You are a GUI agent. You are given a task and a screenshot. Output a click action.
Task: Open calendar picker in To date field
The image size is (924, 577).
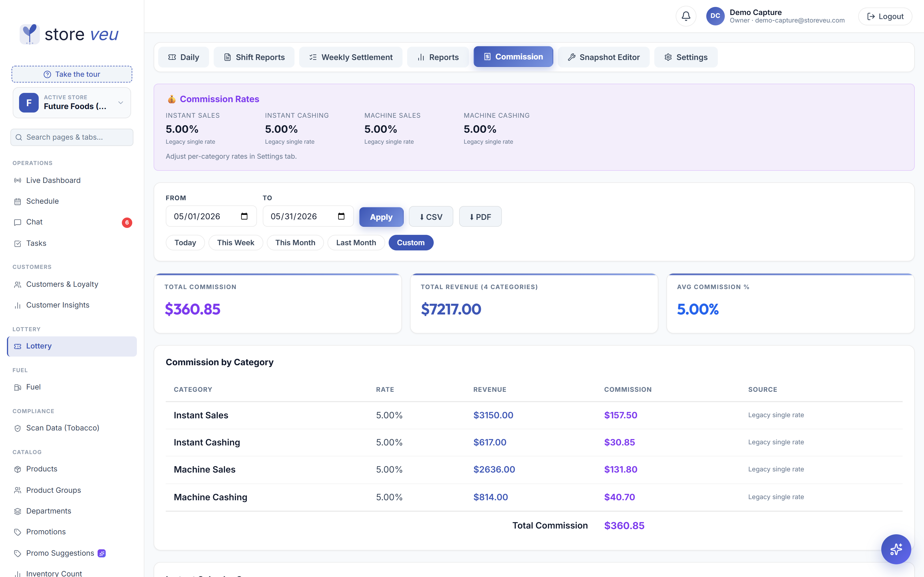tap(341, 216)
